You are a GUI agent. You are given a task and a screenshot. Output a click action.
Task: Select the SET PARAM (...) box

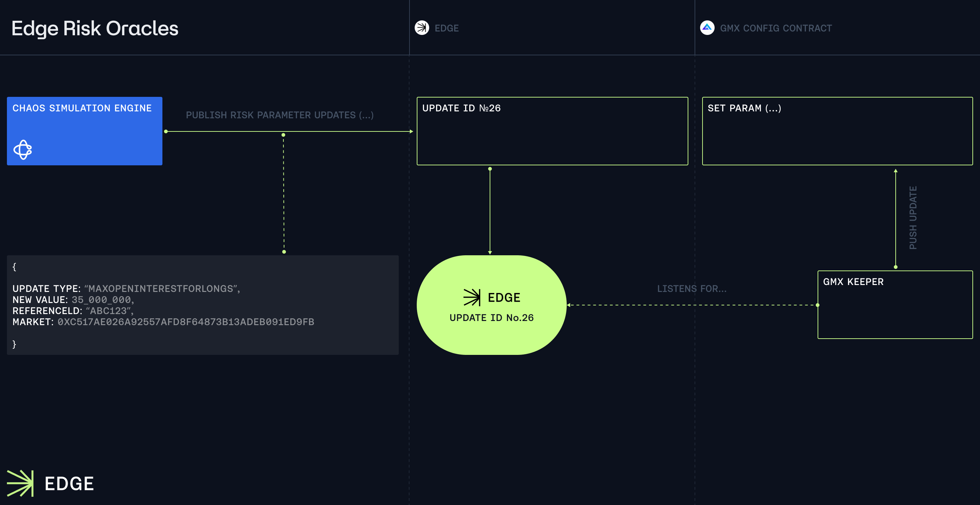tap(837, 131)
